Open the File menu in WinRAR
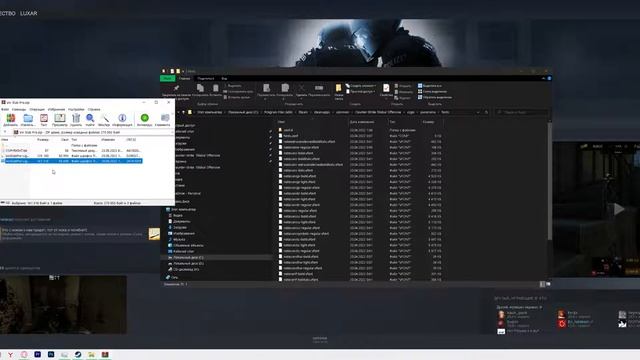This screenshot has width=640, height=360. pyautogui.click(x=5, y=109)
